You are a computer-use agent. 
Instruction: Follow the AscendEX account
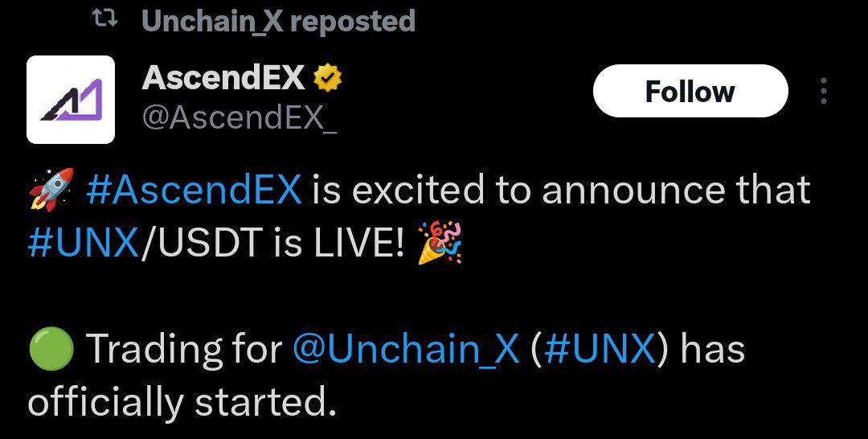tap(690, 91)
